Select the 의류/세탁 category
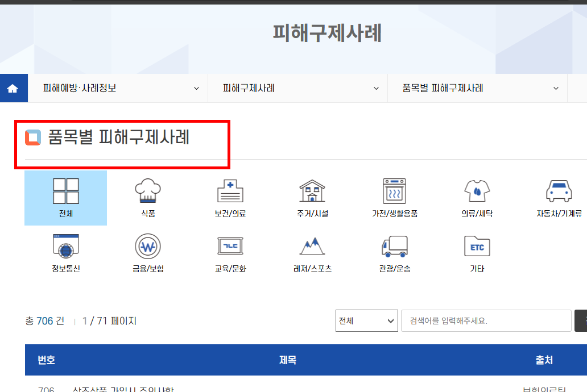 (477, 196)
